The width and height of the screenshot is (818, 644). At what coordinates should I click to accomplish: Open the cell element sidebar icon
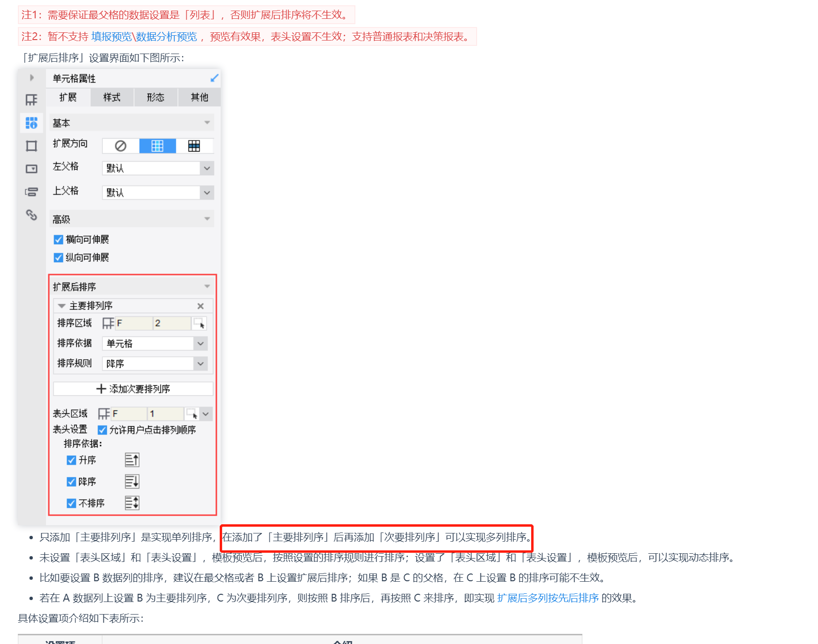tap(31, 100)
